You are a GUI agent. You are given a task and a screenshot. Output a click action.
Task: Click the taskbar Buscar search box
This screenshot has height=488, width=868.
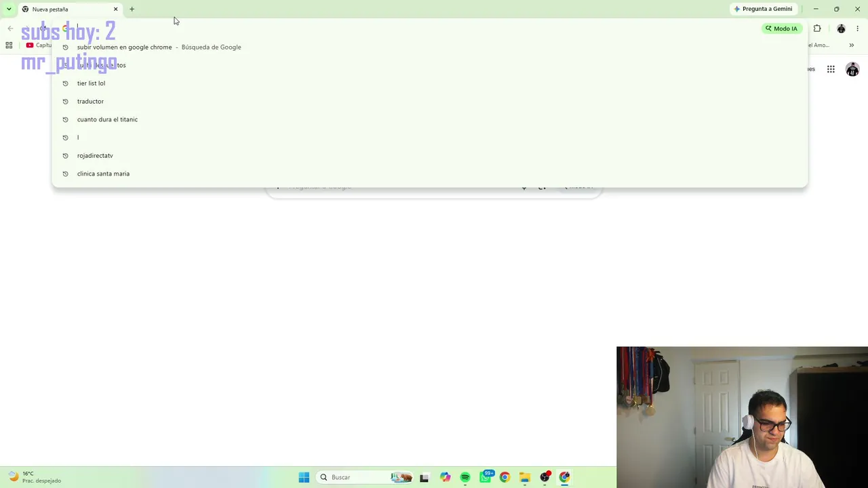tap(365, 477)
